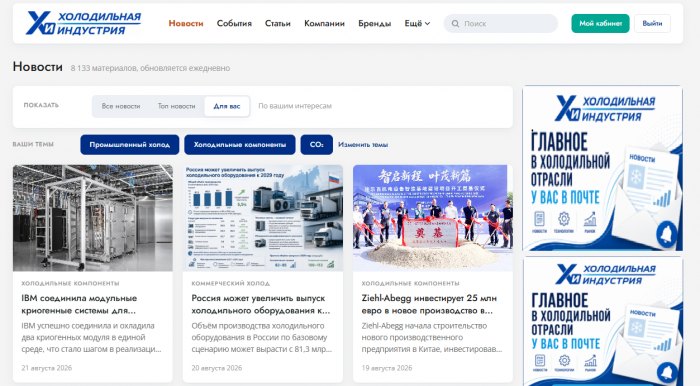The height and width of the screenshot is (386, 700).
Task: Click the date 20 августа 2026
Action: click(217, 368)
